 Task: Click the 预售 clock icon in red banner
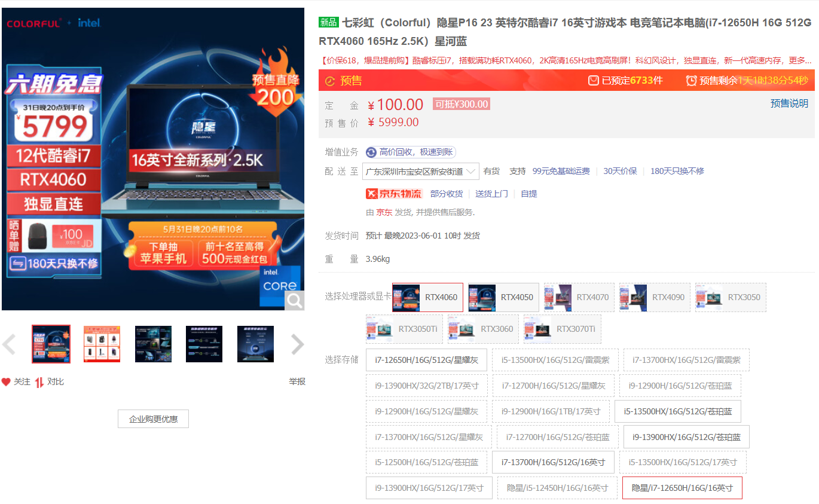tap(330, 81)
